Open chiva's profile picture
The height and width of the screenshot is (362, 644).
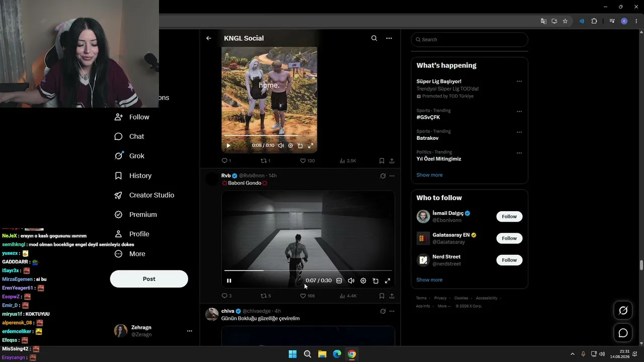(212, 314)
